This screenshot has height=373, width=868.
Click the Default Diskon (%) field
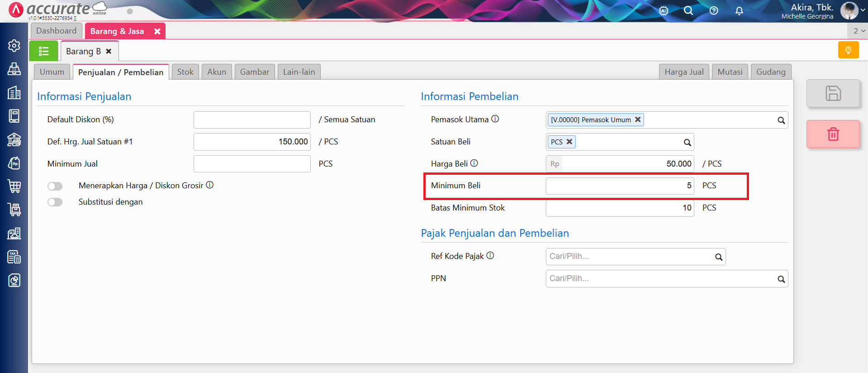251,120
